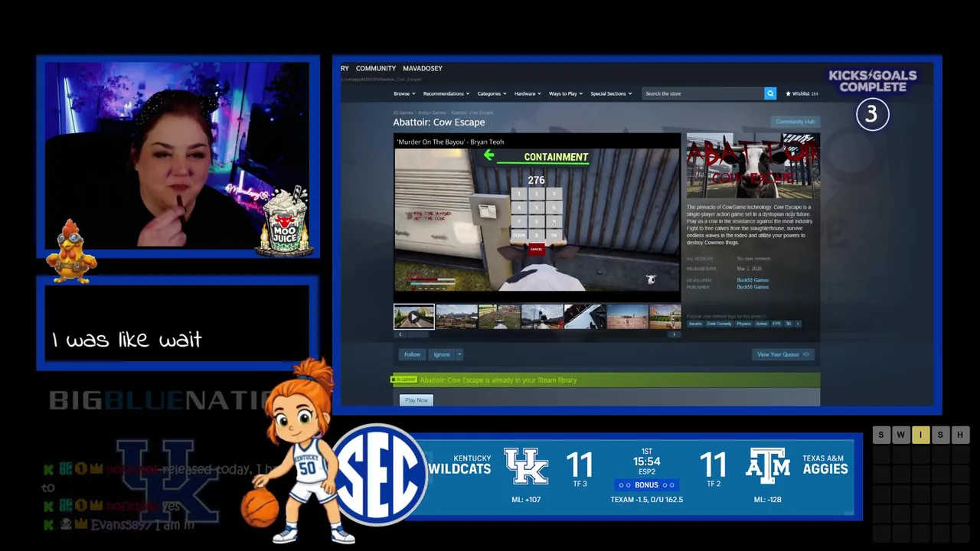This screenshot has height=551, width=980.
Task: Click the Ignore button
Action: pos(442,354)
